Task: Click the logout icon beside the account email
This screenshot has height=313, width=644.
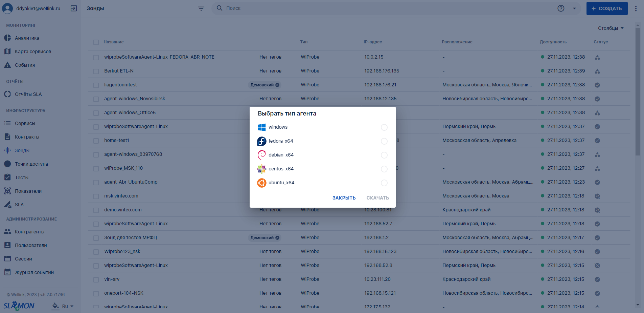Action: click(74, 8)
